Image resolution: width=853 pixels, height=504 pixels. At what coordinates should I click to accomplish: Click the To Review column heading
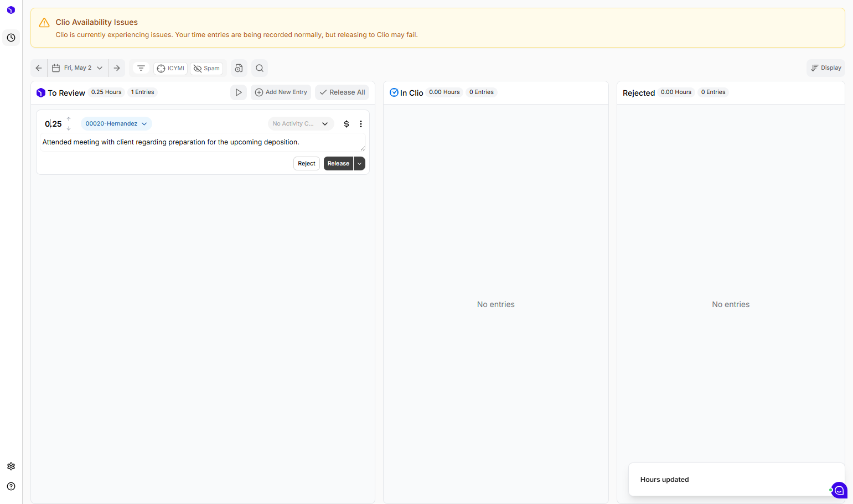coord(66,93)
